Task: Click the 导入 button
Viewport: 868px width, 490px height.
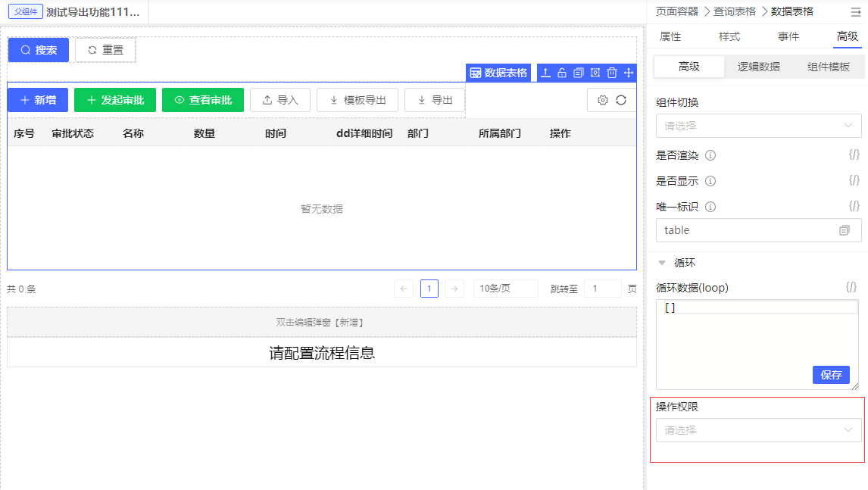Action: [280, 100]
